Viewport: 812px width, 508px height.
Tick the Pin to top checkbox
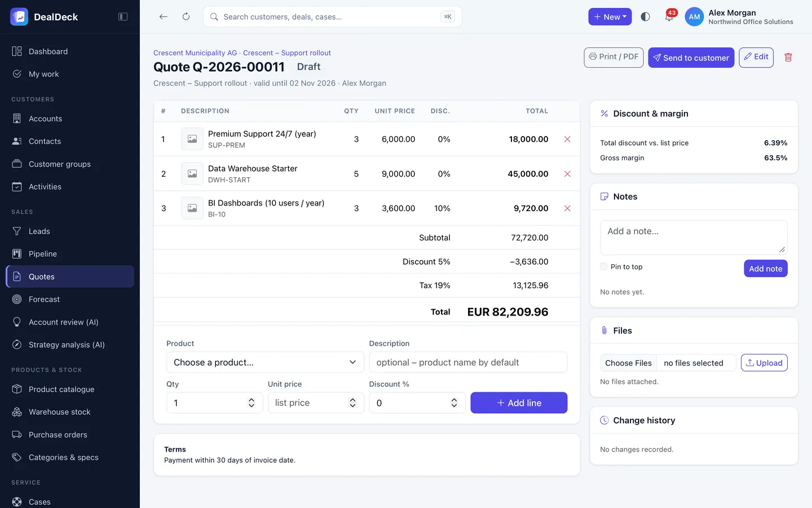tap(604, 266)
